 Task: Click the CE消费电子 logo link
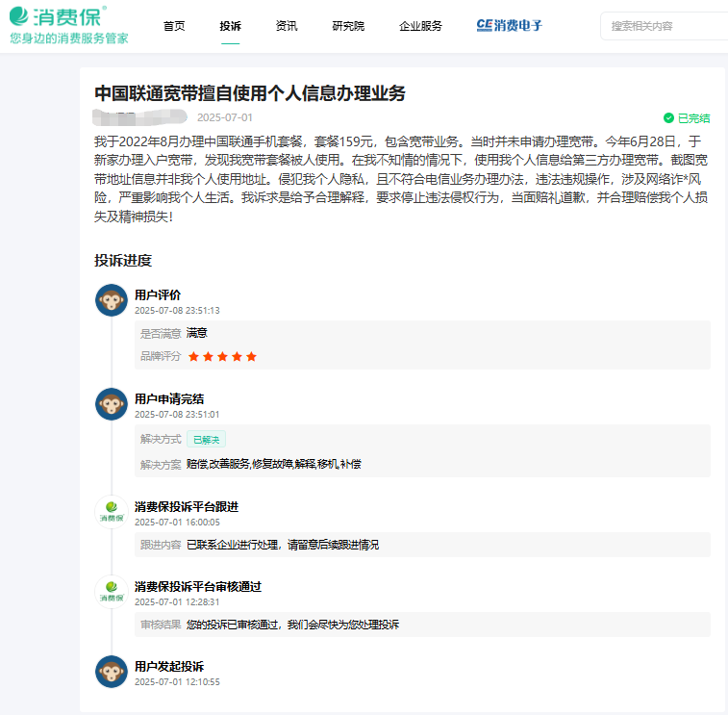(x=510, y=26)
